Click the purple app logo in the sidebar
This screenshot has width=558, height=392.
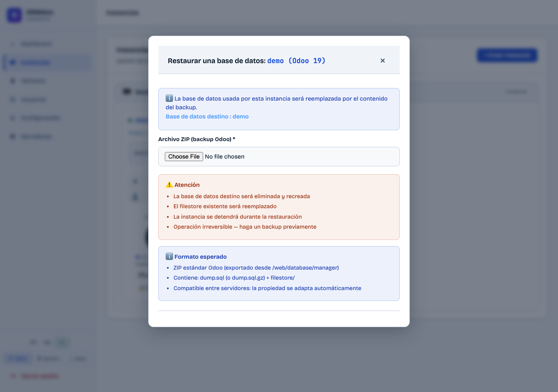pos(14,15)
